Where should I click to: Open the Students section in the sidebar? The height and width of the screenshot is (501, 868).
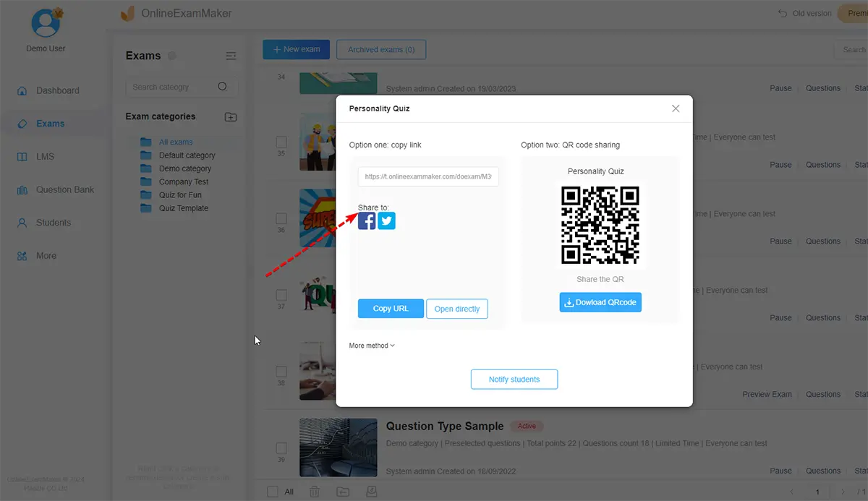click(54, 223)
